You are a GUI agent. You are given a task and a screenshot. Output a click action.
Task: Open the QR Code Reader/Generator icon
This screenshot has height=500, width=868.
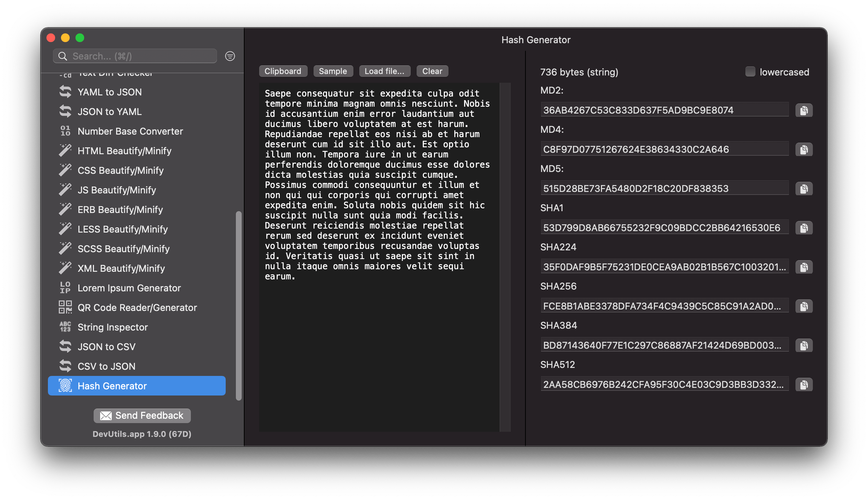(65, 307)
